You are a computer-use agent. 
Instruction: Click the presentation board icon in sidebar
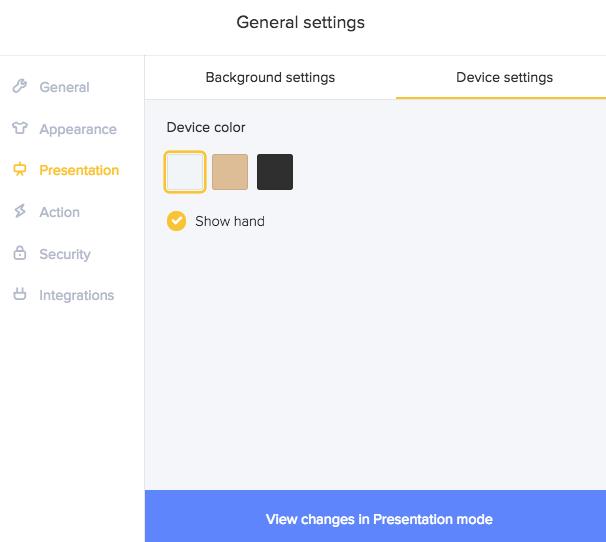pos(20,170)
